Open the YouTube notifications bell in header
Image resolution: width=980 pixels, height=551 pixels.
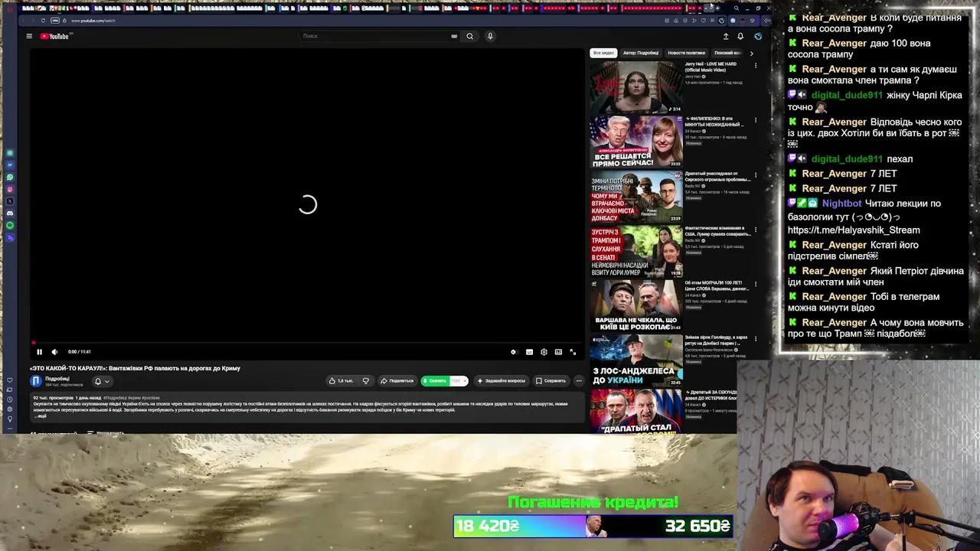pyautogui.click(x=740, y=36)
